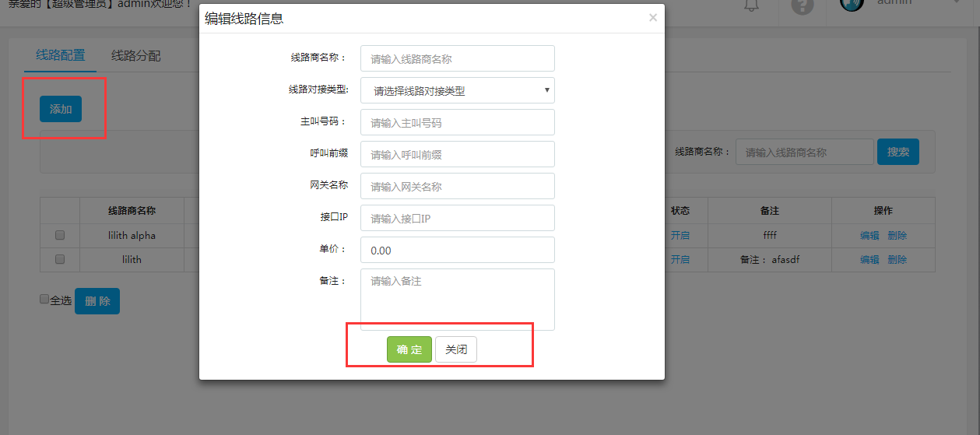Click the admin user avatar

tap(852, 4)
